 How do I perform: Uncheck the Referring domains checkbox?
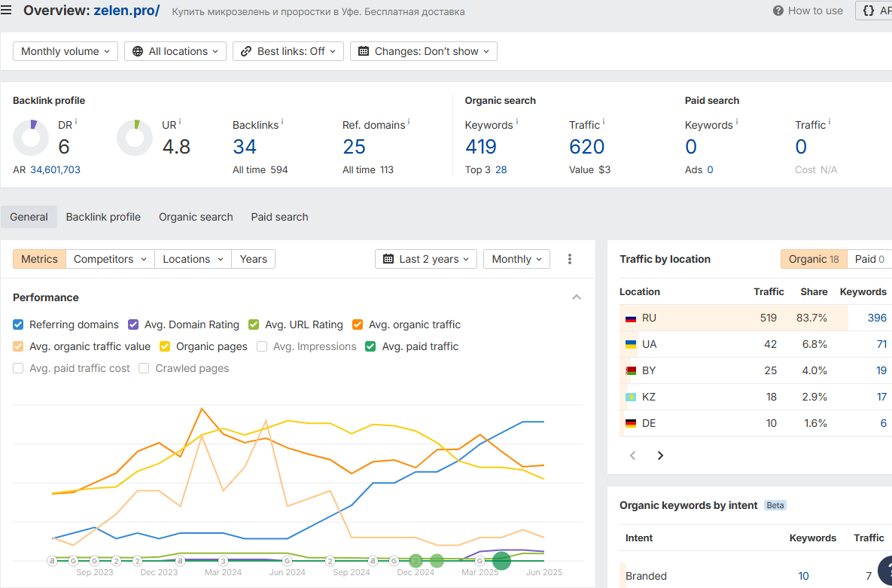point(19,324)
